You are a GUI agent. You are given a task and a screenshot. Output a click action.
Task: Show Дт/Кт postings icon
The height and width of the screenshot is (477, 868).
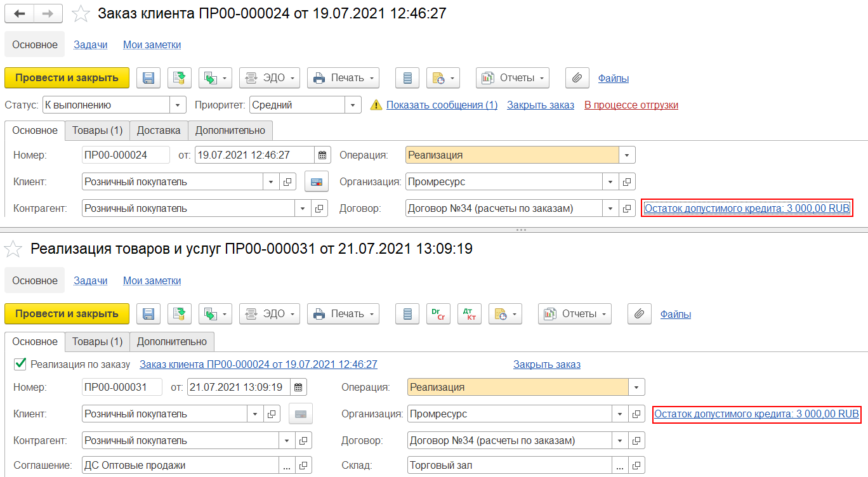tap(470, 314)
